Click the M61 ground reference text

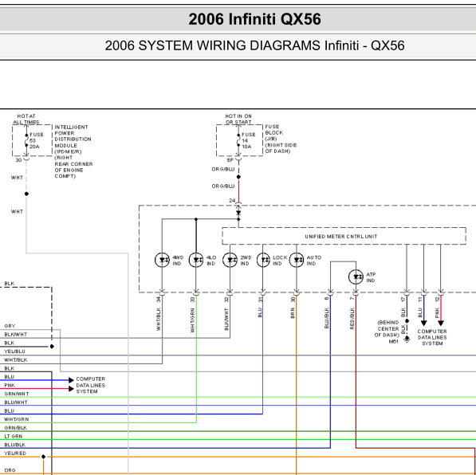394,341
